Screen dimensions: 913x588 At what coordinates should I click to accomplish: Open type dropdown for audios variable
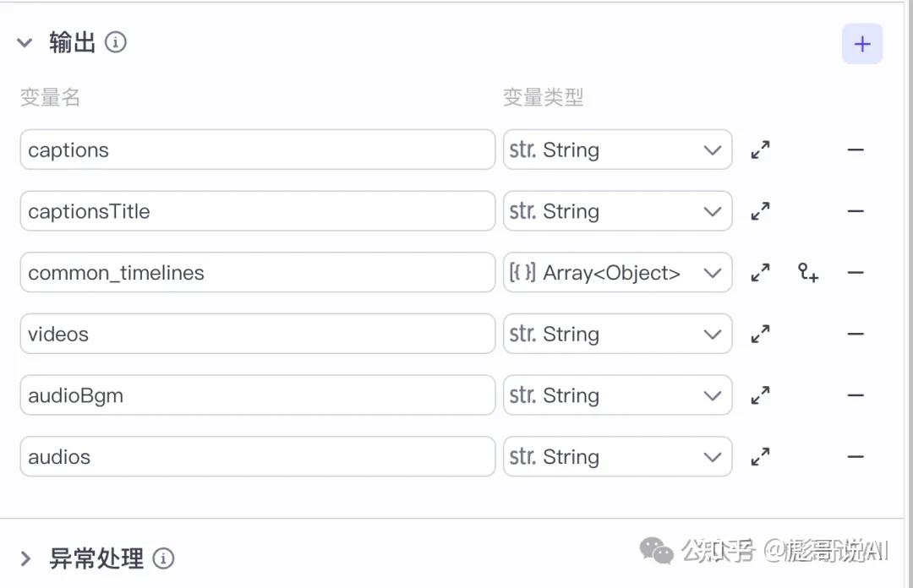(x=617, y=457)
